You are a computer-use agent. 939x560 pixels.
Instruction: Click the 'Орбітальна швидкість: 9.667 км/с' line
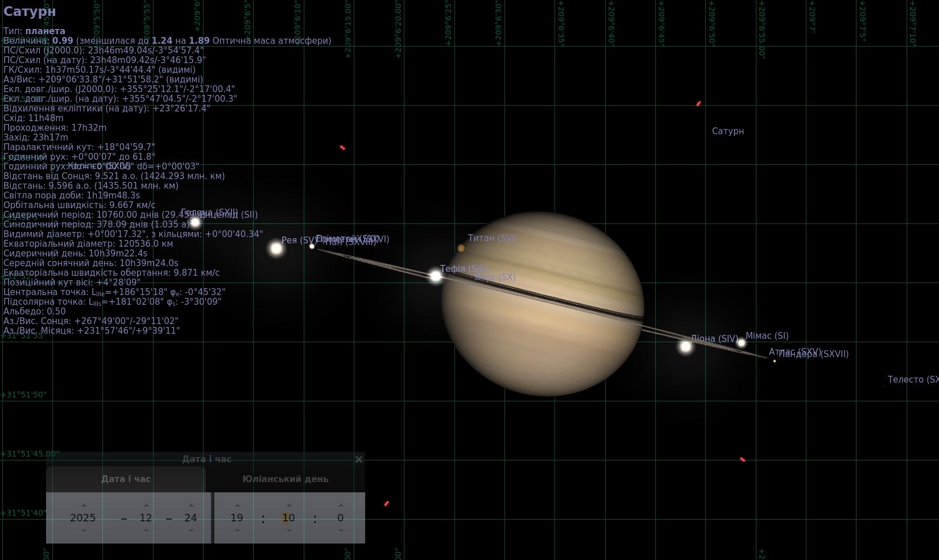80,205
